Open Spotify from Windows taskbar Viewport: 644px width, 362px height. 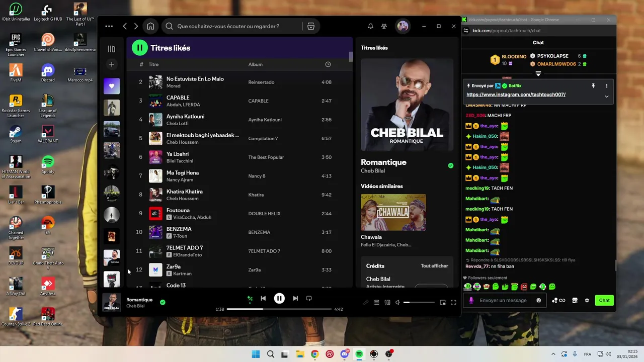tap(359, 354)
